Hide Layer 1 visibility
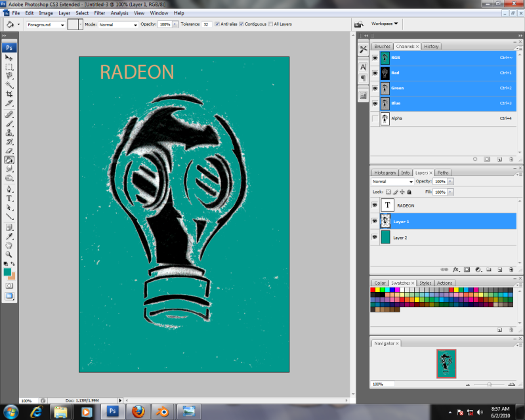 (x=375, y=221)
